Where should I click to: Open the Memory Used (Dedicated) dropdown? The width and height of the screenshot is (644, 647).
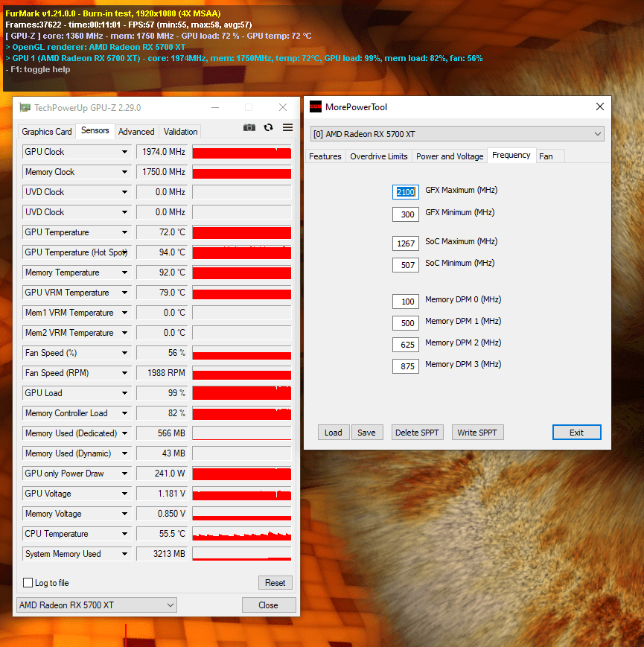[124, 433]
